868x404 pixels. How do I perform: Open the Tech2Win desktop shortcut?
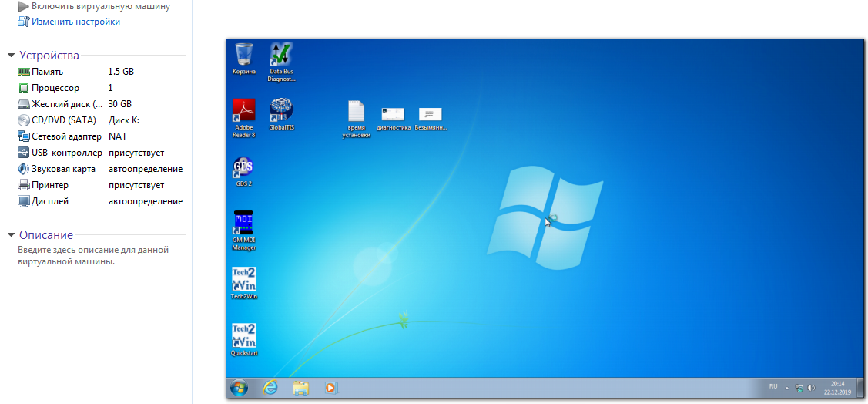244,281
